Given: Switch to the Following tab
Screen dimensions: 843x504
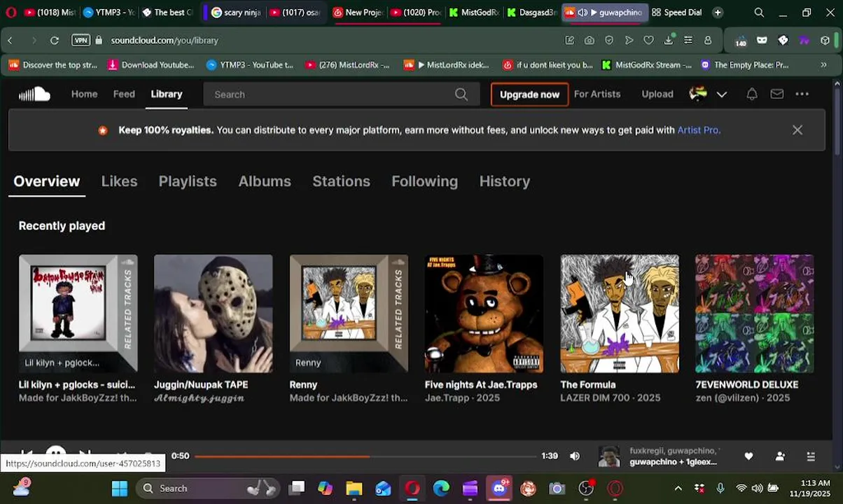Looking at the screenshot, I should coord(424,181).
